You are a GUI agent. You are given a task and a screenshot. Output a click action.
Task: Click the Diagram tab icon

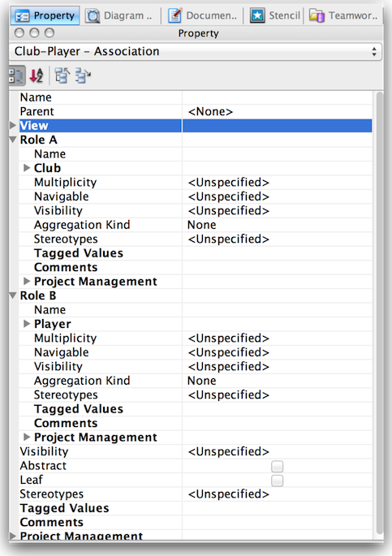pos(93,16)
